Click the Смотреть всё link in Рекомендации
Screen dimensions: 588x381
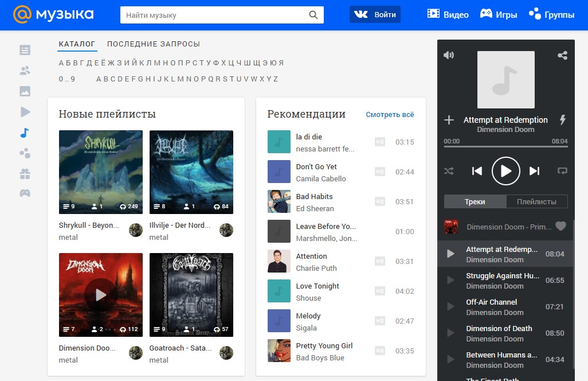point(390,115)
